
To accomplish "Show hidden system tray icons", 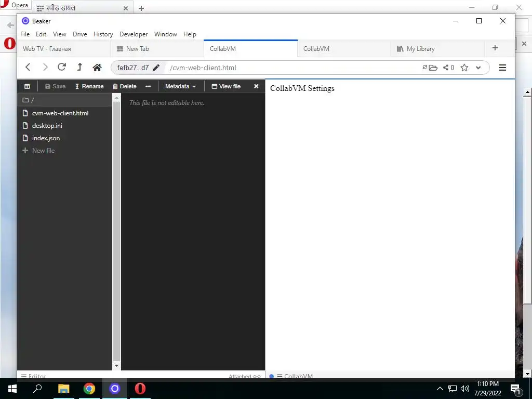I will coord(440,389).
